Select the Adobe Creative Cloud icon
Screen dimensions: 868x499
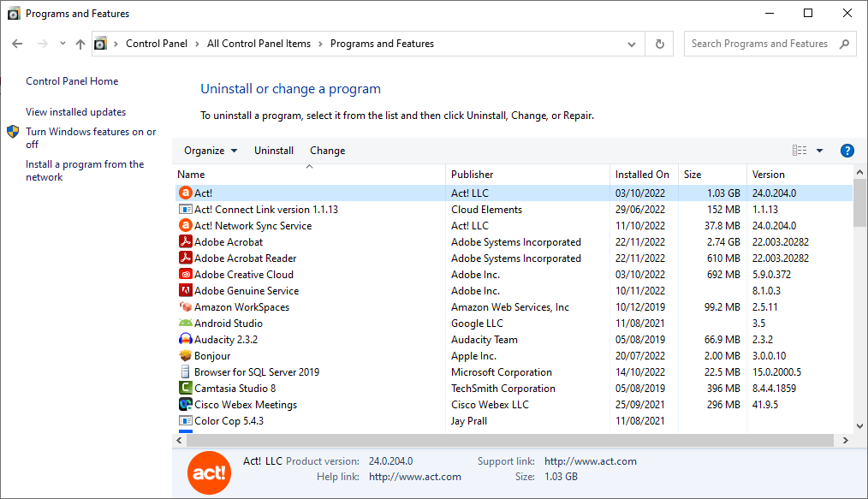(x=186, y=275)
